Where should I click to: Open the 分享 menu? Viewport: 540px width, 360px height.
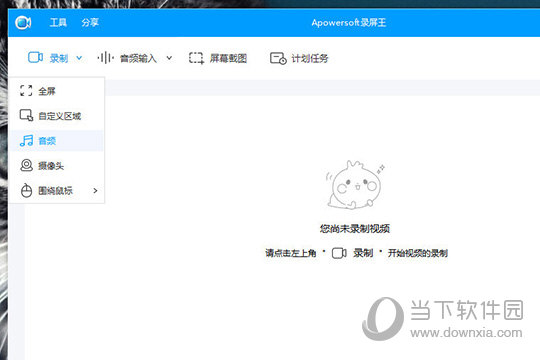click(x=90, y=23)
